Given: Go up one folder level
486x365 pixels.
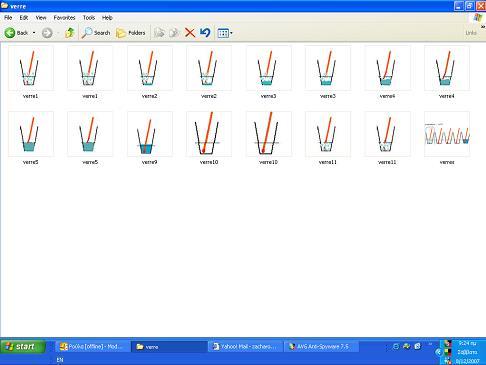Looking at the screenshot, I should point(69,33).
